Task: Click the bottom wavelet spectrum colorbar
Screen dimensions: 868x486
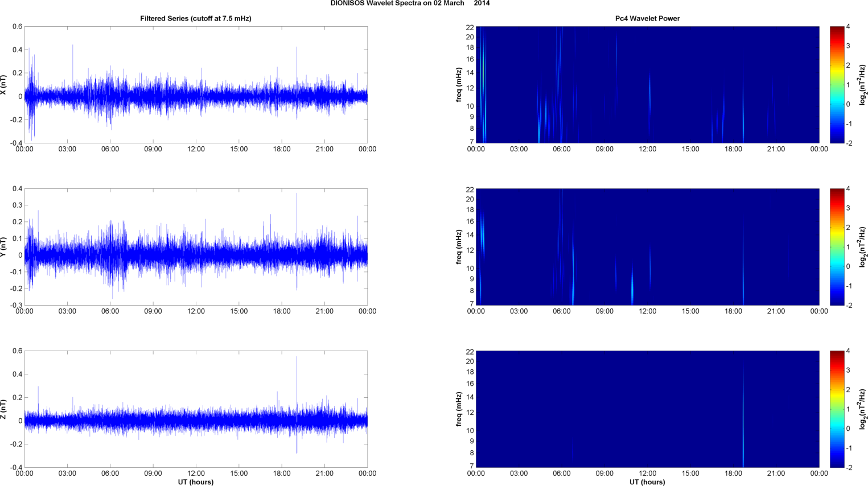Action: coord(837,409)
